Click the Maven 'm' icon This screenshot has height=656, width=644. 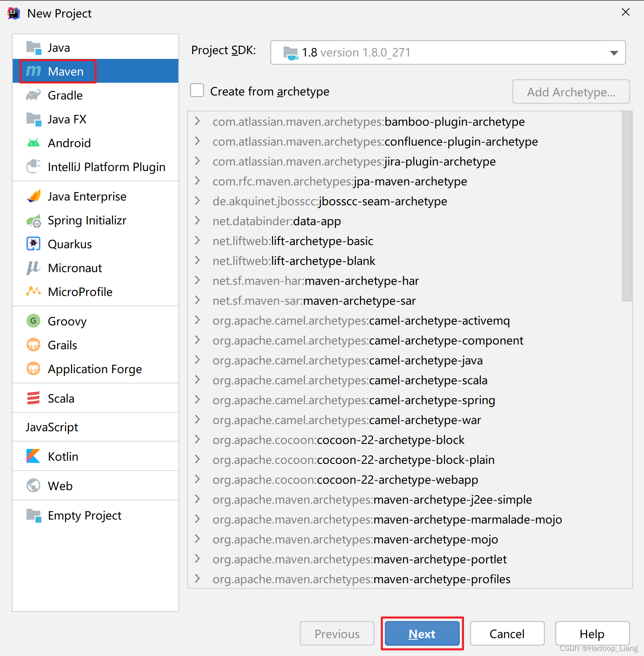point(33,71)
